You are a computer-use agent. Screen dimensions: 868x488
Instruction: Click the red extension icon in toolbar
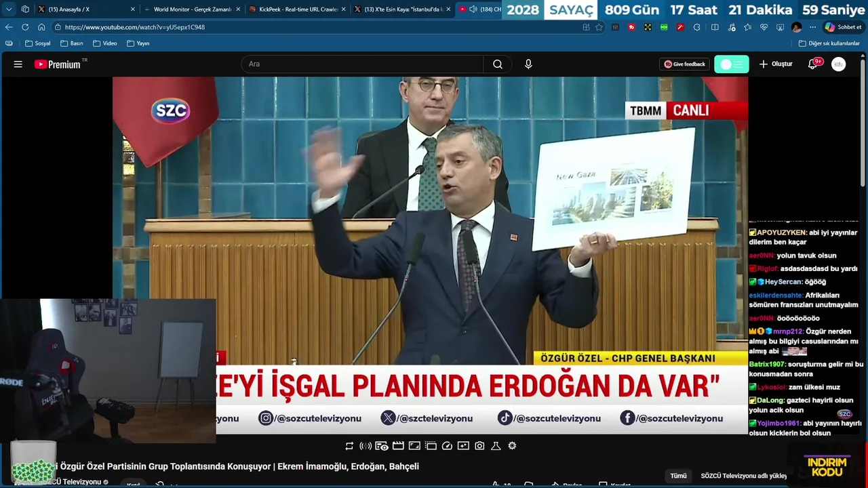point(631,27)
